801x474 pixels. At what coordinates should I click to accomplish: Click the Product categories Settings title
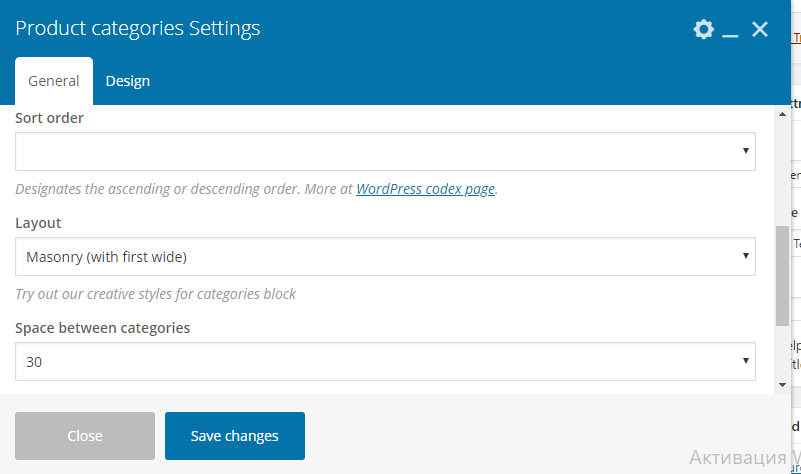pos(138,29)
